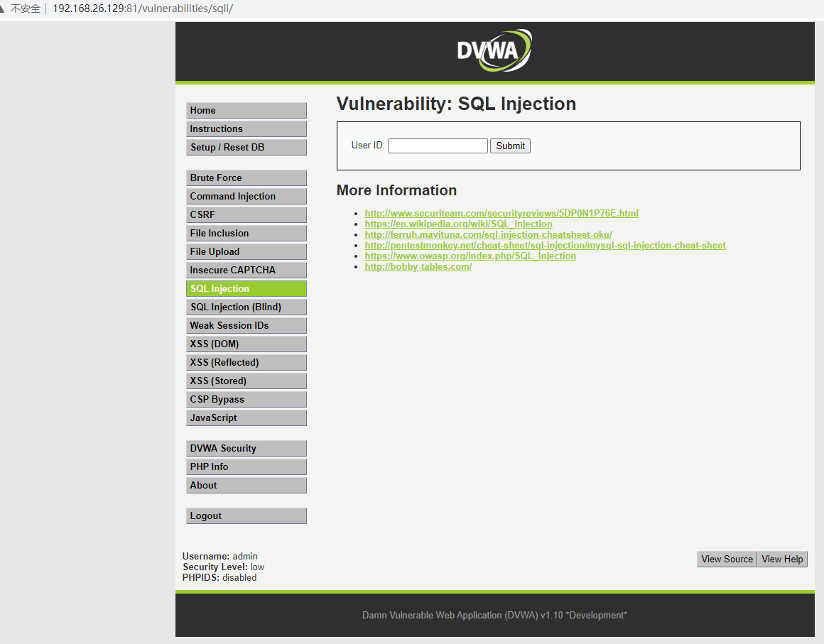The height and width of the screenshot is (644, 824).
Task: Click the More Information heading
Action: pos(396,190)
